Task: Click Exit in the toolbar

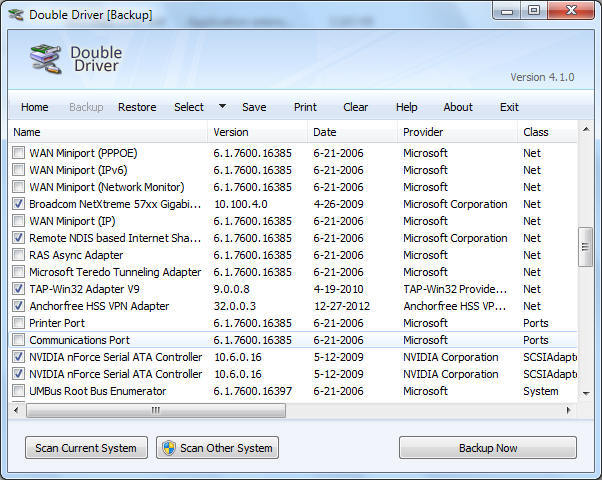Action: [509, 107]
